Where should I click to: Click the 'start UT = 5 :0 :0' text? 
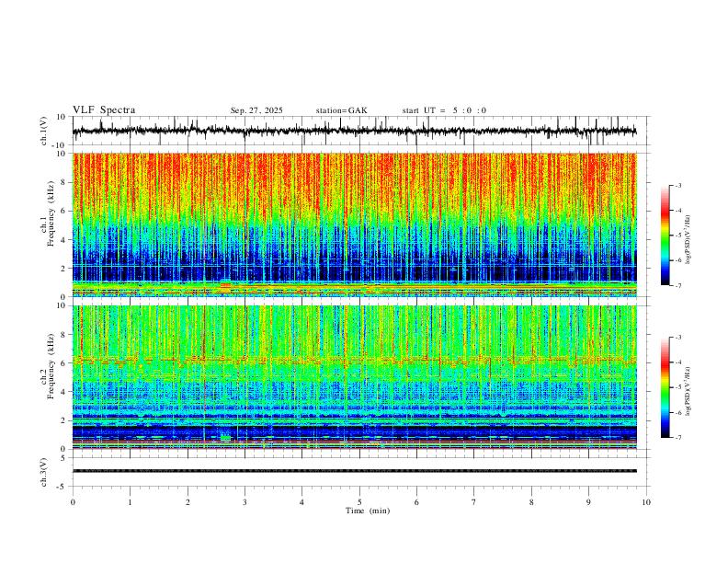click(444, 110)
